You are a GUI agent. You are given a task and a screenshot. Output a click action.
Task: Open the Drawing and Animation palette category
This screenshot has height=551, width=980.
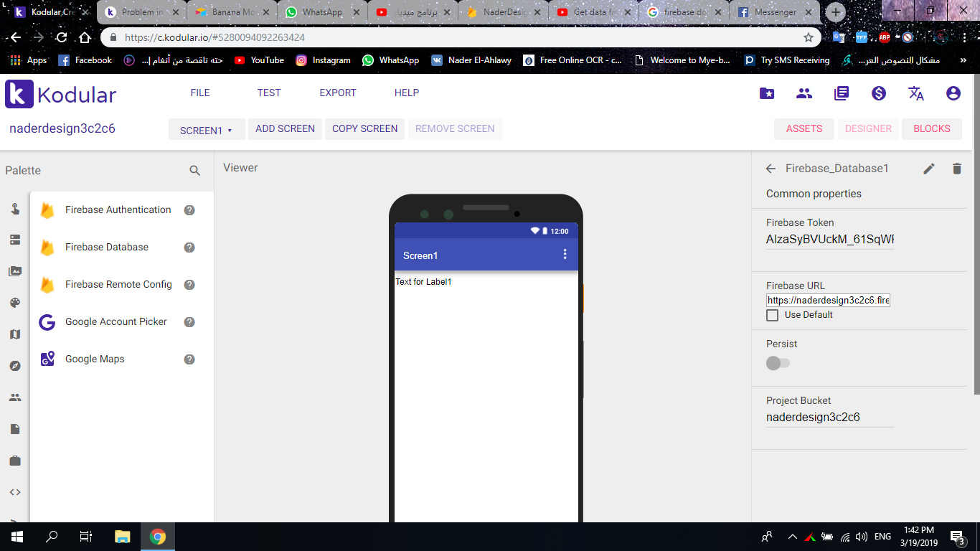pyautogui.click(x=15, y=303)
